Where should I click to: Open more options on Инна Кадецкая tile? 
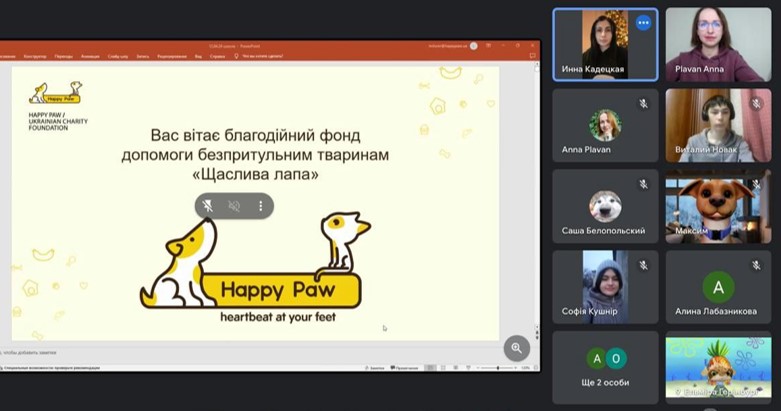(x=643, y=23)
